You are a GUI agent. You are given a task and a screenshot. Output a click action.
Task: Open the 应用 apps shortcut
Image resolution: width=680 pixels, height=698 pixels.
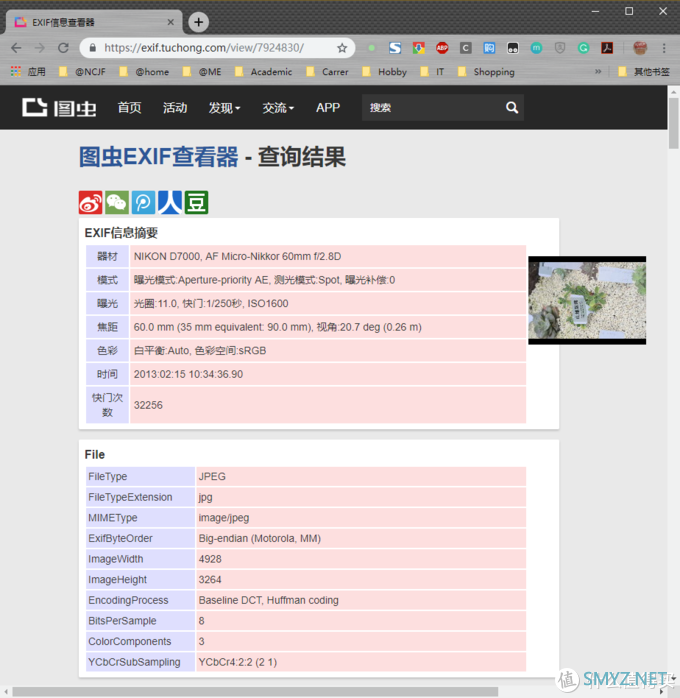pos(28,72)
